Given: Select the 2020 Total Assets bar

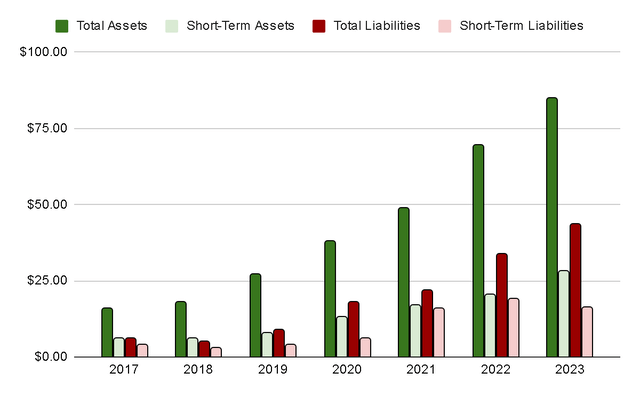Looking at the screenshot, I should pos(330,299).
